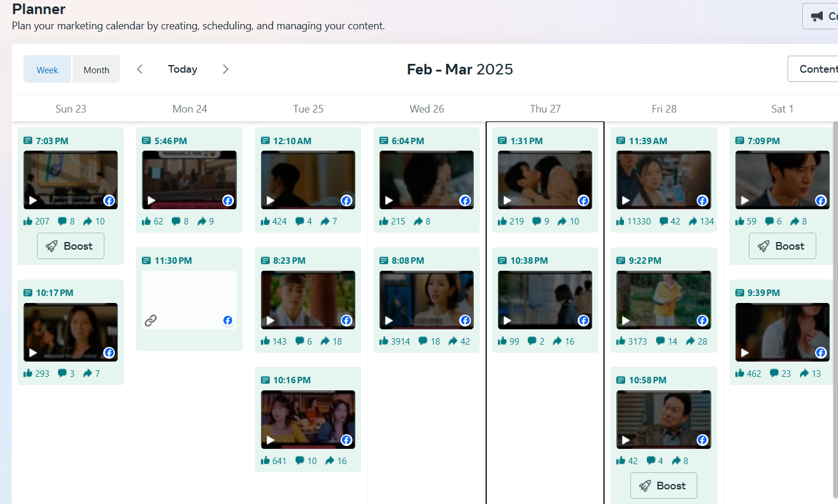Click Facebook icon on Mon 11:30 PM post
838x504 pixels.
[228, 321]
